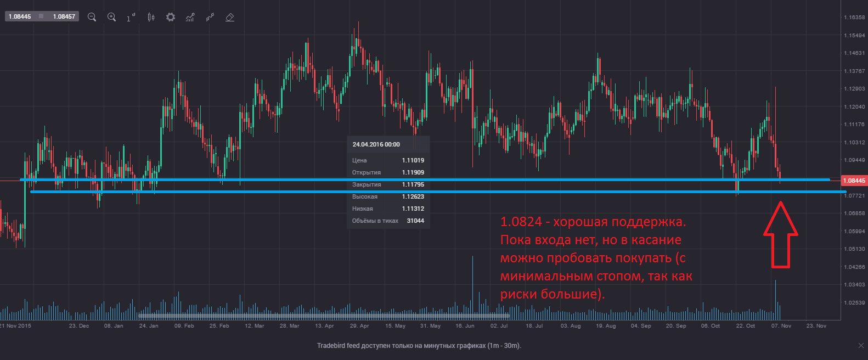Image resolution: width=868 pixels, height=360 pixels.
Task: Click the ask price 1.08457 in toolbar
Action: click(64, 16)
